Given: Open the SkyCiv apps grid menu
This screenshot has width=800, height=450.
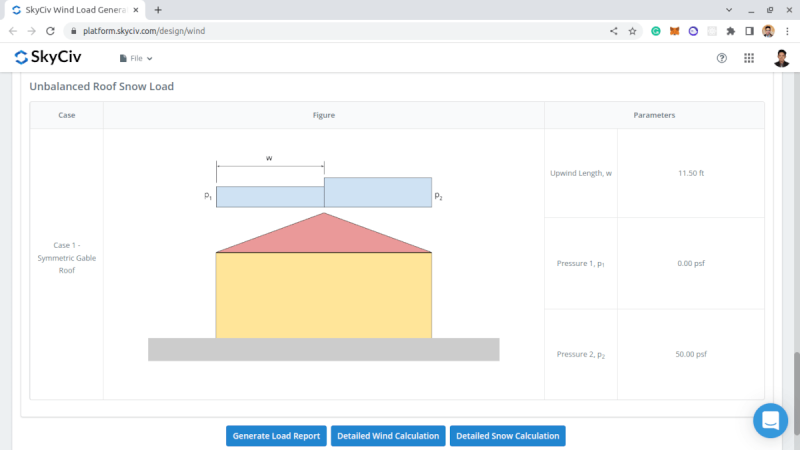Looking at the screenshot, I should tap(749, 58).
